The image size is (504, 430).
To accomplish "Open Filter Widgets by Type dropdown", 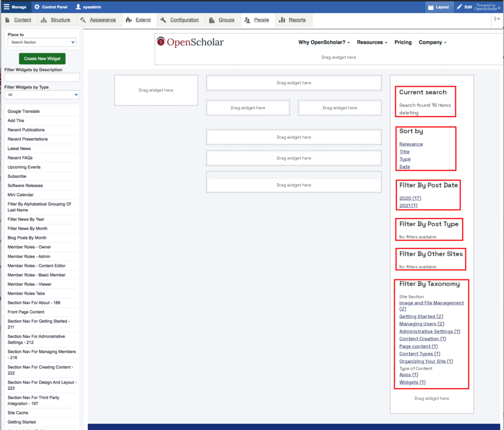I will pos(42,95).
